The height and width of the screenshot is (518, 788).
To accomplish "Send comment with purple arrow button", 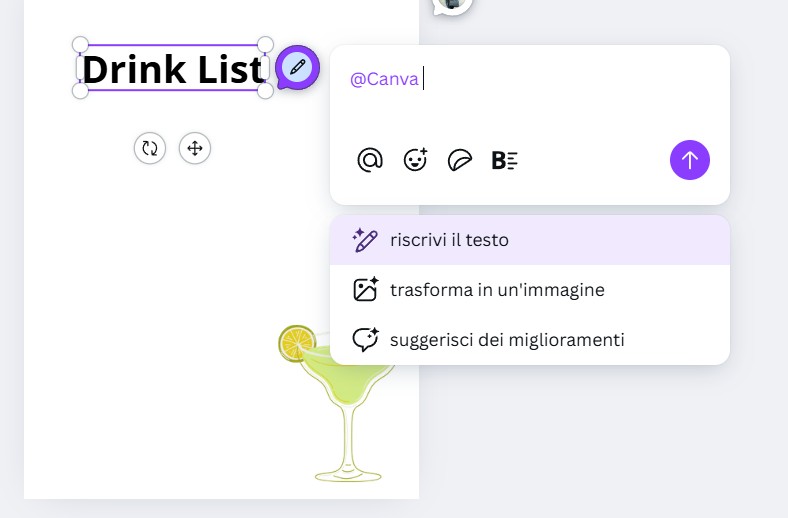I will [690, 160].
